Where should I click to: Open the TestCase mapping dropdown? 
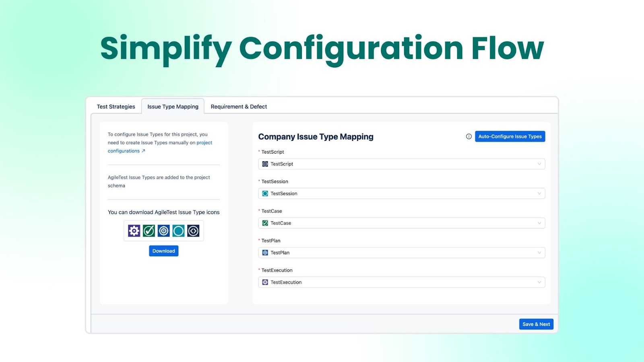pos(402,223)
